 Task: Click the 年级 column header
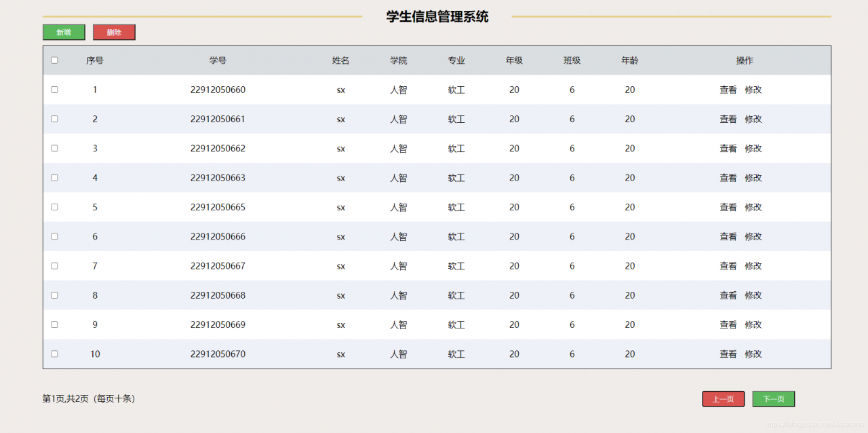(x=514, y=60)
